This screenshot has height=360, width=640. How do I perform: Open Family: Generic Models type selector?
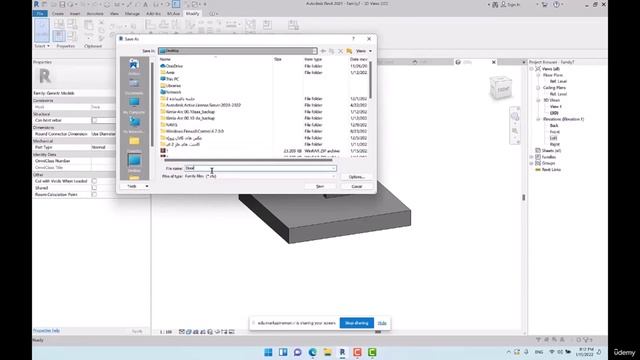pos(74,93)
